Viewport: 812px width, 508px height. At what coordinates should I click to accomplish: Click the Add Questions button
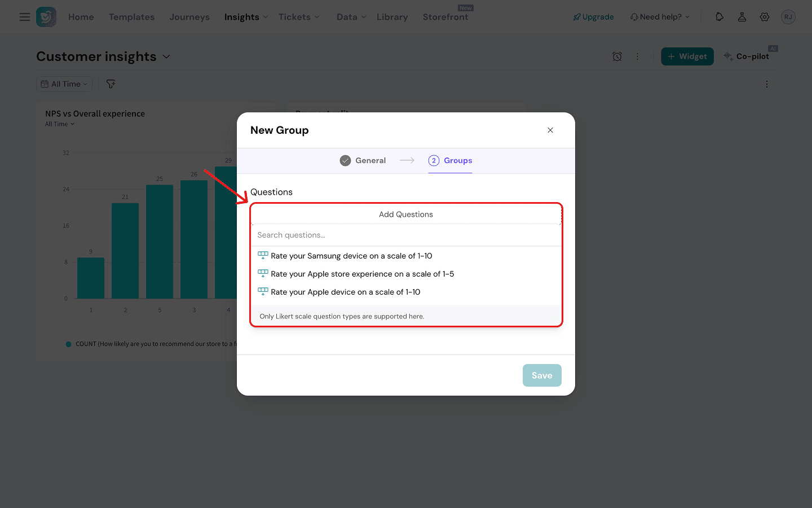pos(406,214)
